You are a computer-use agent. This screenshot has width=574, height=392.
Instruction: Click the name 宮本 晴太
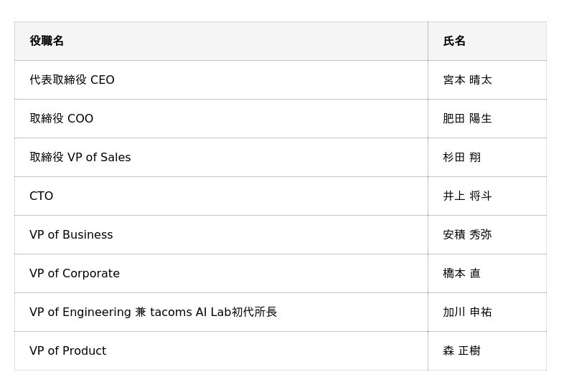click(467, 80)
